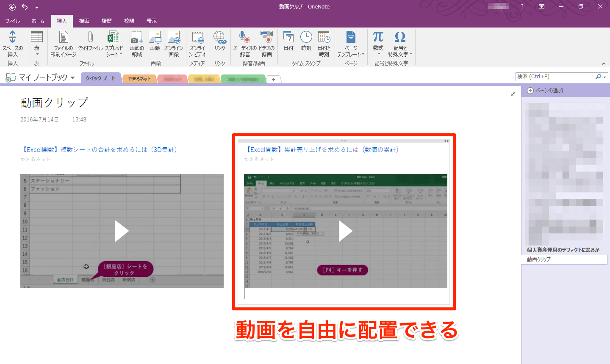Click the Insert Space icon

pos(12,37)
